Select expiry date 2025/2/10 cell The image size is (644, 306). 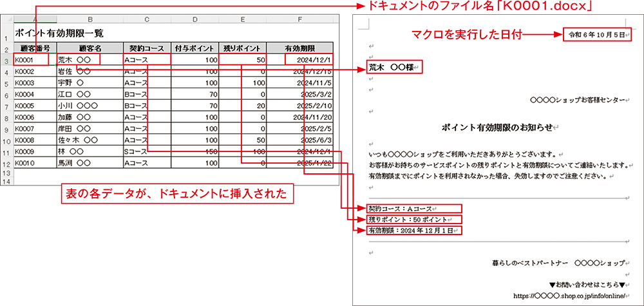300,106
